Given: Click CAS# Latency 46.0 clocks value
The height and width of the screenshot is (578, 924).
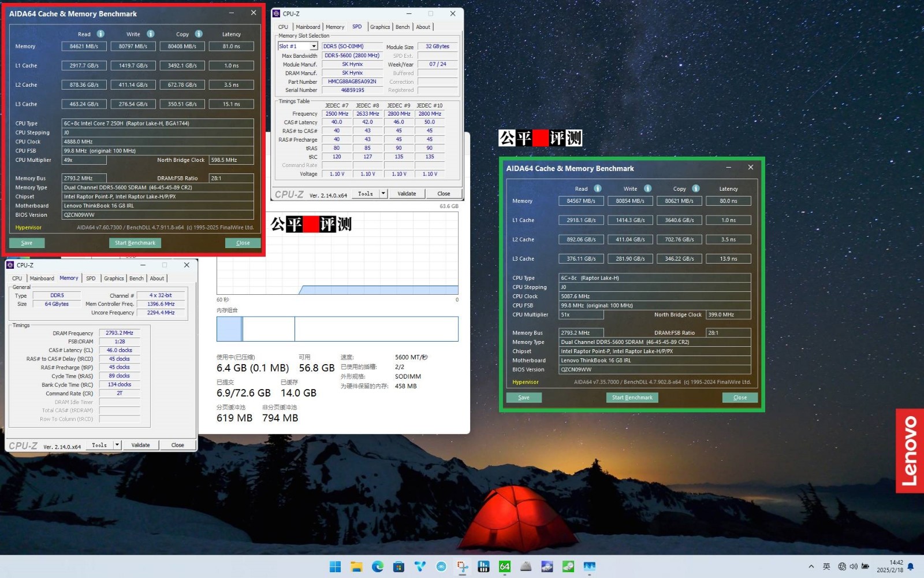Looking at the screenshot, I should click(x=120, y=350).
